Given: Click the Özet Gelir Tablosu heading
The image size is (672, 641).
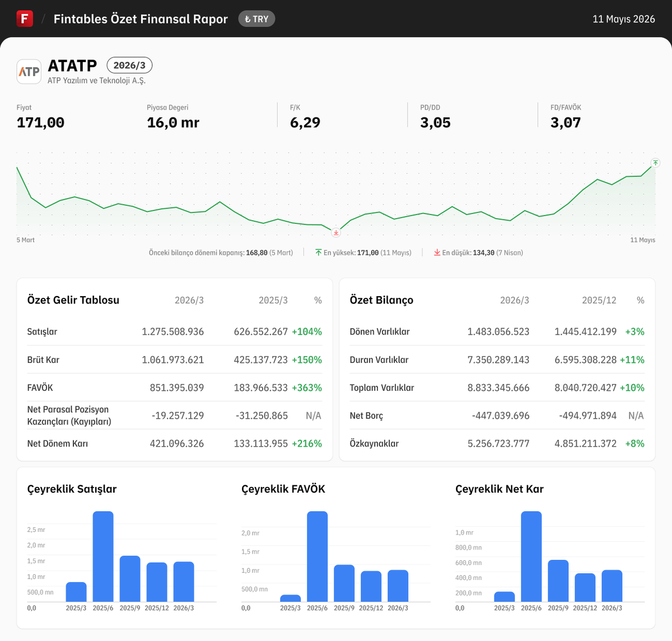Looking at the screenshot, I should click(73, 300).
